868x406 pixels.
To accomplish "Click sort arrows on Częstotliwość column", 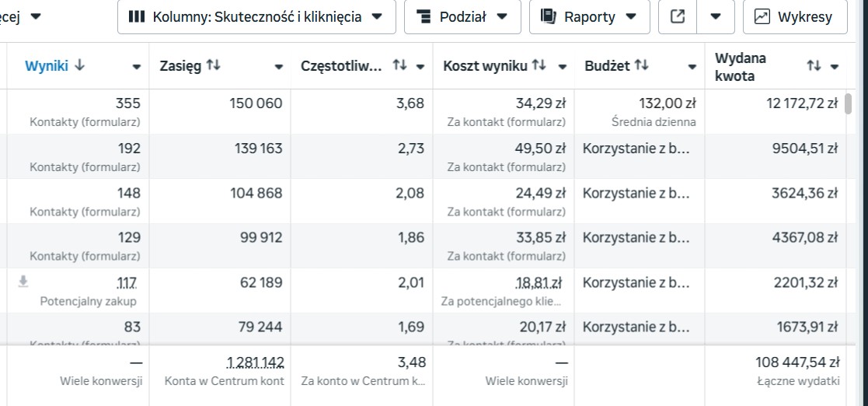I will pyautogui.click(x=400, y=66).
